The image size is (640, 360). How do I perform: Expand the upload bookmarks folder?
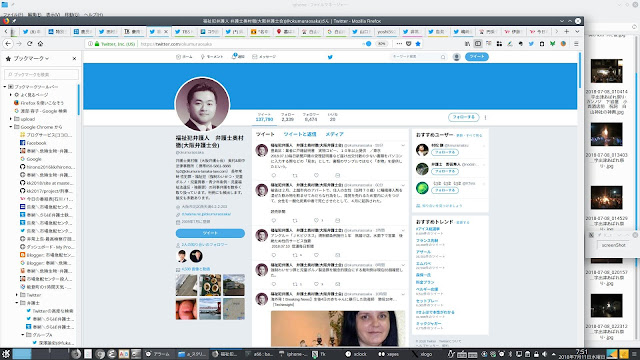click(11, 119)
